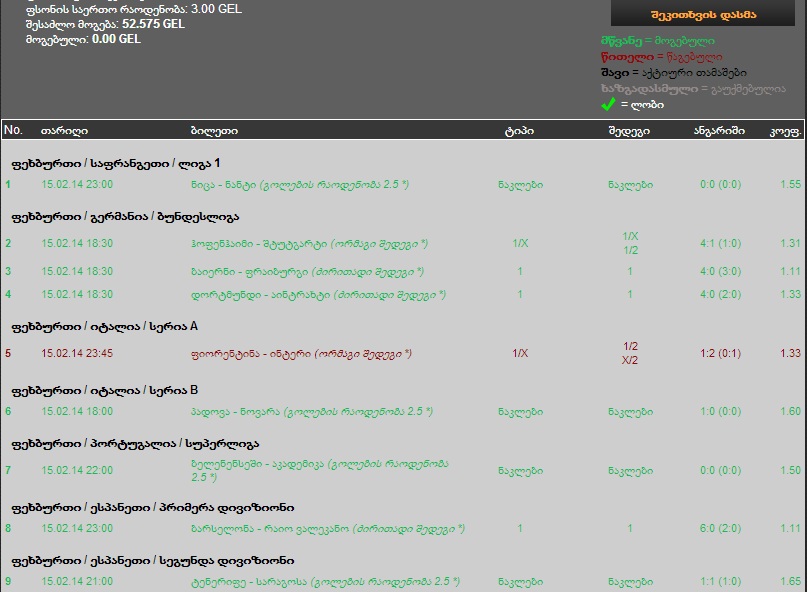Click the 'ხაზგადასმული = გაუქმებულია' legend entry
Viewport: 808px width, 597px height.
tap(693, 89)
